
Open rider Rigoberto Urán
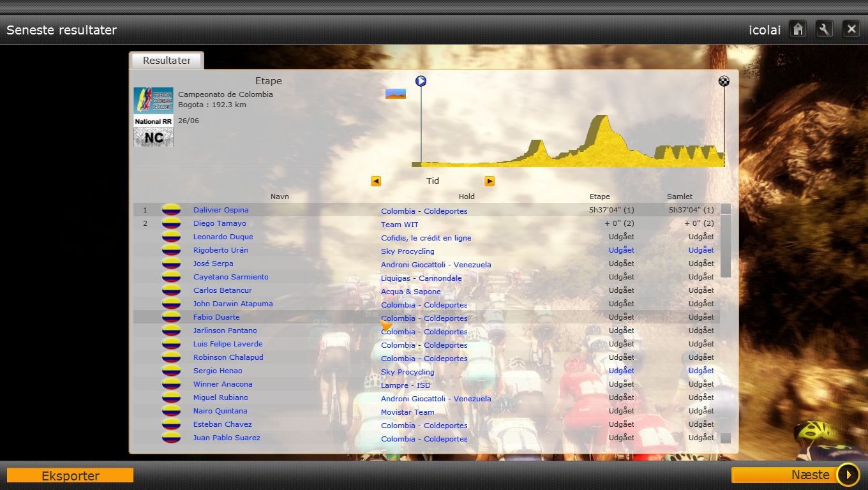(221, 250)
